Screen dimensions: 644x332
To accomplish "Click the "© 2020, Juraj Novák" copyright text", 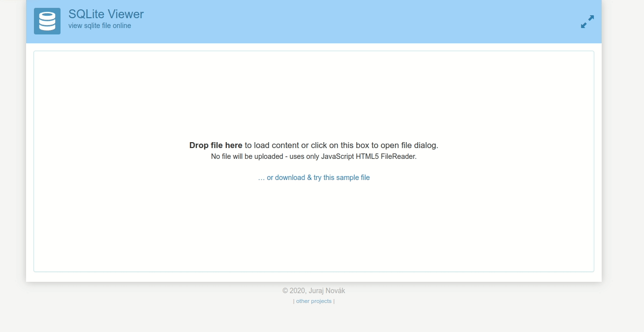I will (x=313, y=291).
